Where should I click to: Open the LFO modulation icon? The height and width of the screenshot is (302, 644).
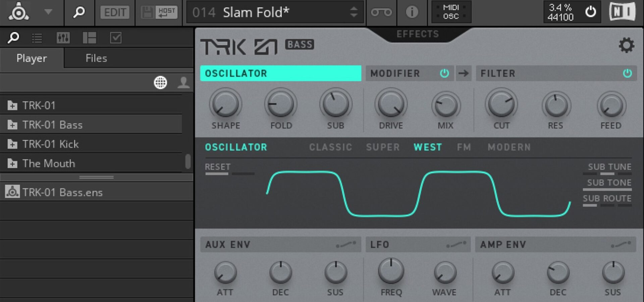pyautogui.click(x=456, y=244)
